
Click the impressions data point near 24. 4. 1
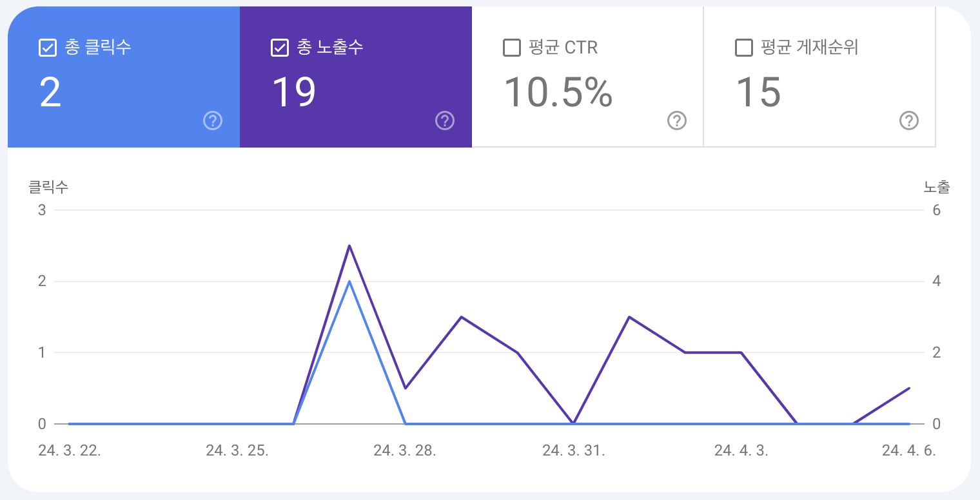click(629, 317)
